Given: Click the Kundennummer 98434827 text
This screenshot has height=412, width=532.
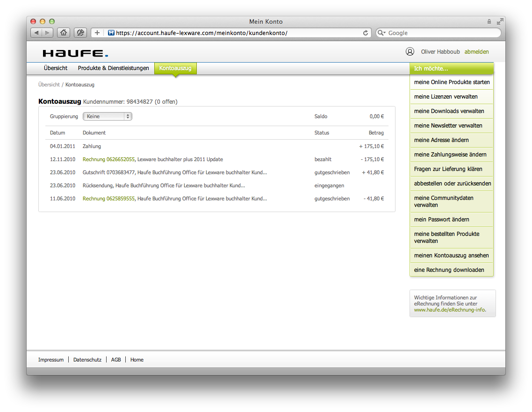Looking at the screenshot, I should click(118, 102).
